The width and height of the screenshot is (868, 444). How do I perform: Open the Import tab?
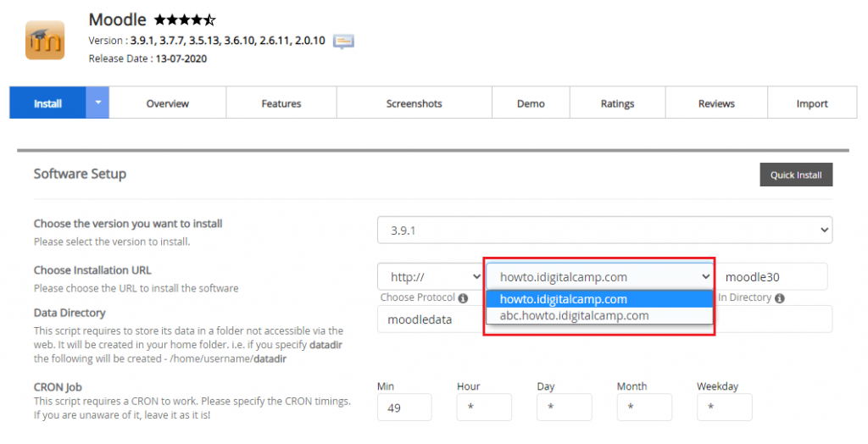(812, 103)
